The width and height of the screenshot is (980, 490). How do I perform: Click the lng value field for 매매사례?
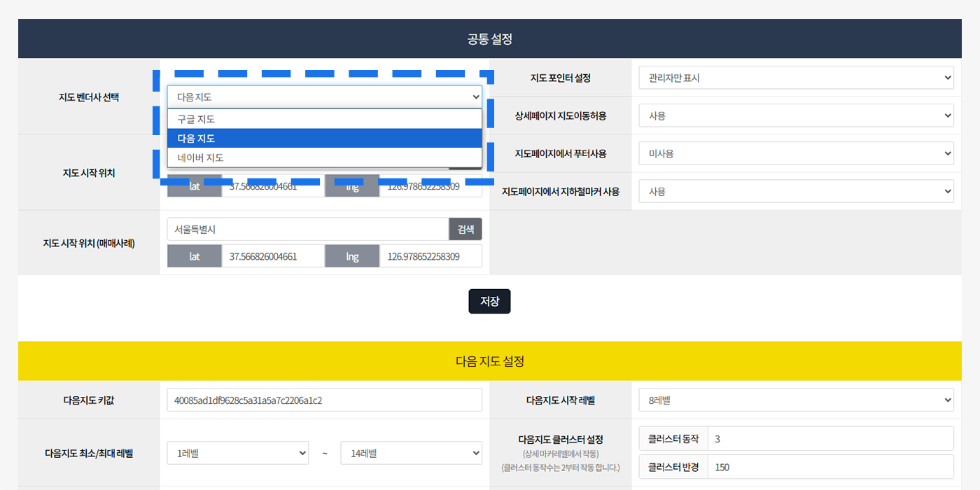tap(430, 256)
